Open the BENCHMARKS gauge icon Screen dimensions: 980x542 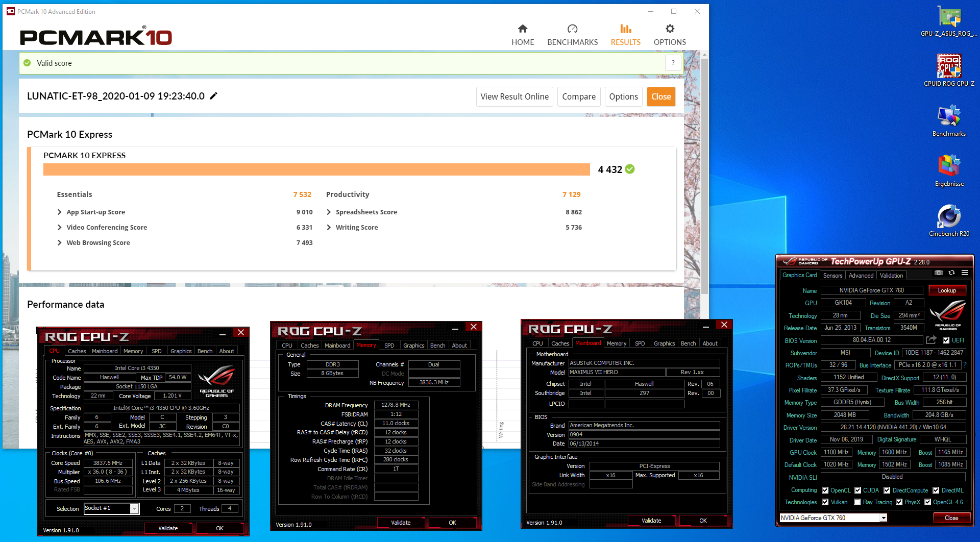point(572,29)
